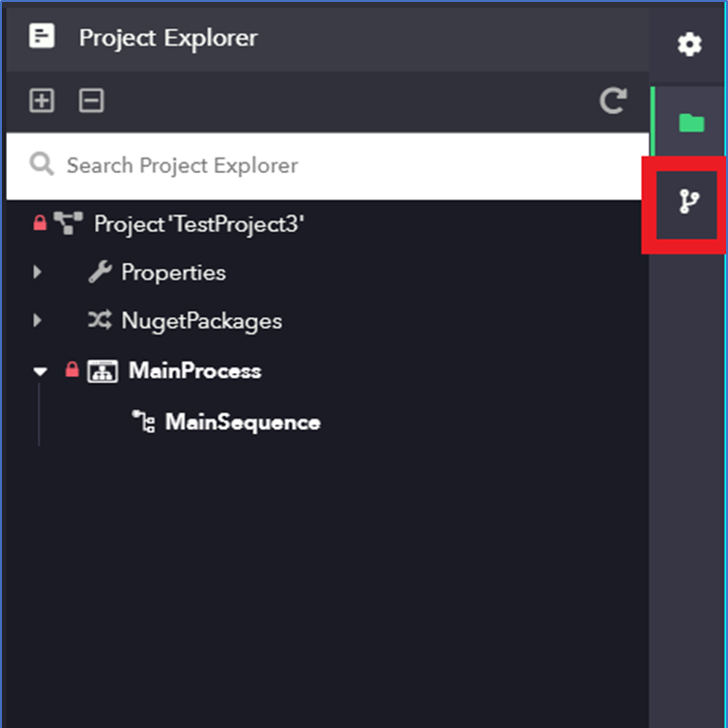The height and width of the screenshot is (728, 728).
Task: Select the NugetPackages tree item
Action: (201, 321)
